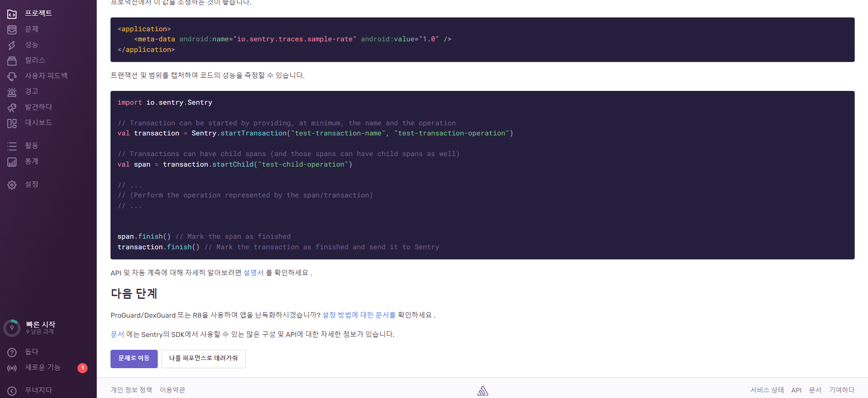868x398 pixels.
Task: Open the 돕다 help question mark icon
Action: [12, 352]
